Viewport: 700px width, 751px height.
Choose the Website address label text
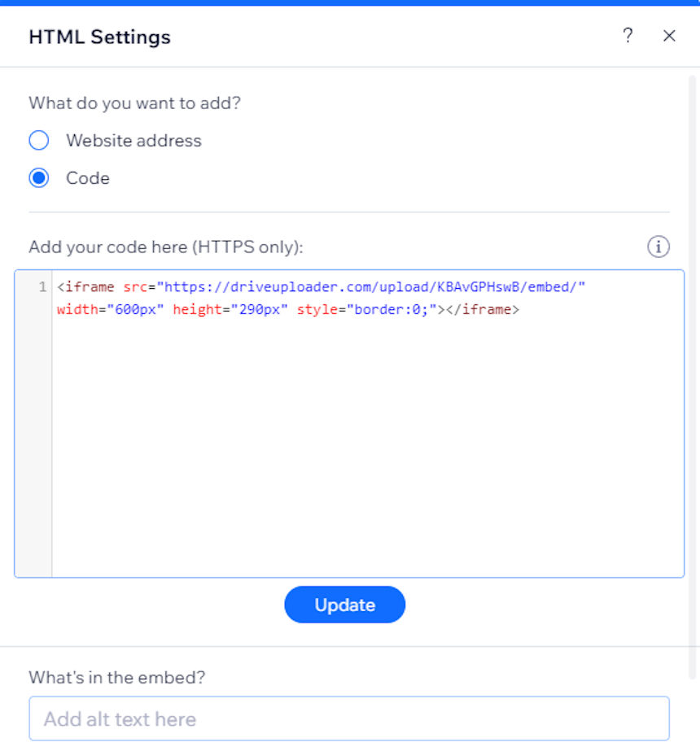pos(133,141)
